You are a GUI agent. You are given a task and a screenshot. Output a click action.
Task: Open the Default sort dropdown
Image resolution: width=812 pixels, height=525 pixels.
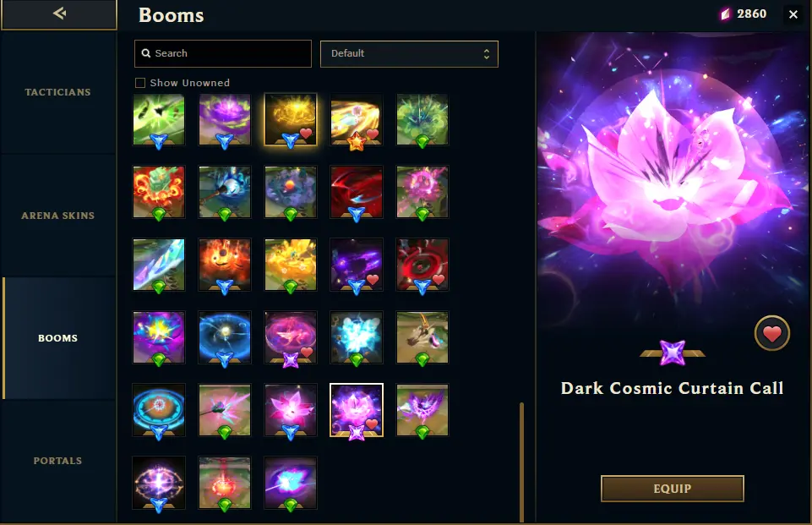(x=409, y=54)
